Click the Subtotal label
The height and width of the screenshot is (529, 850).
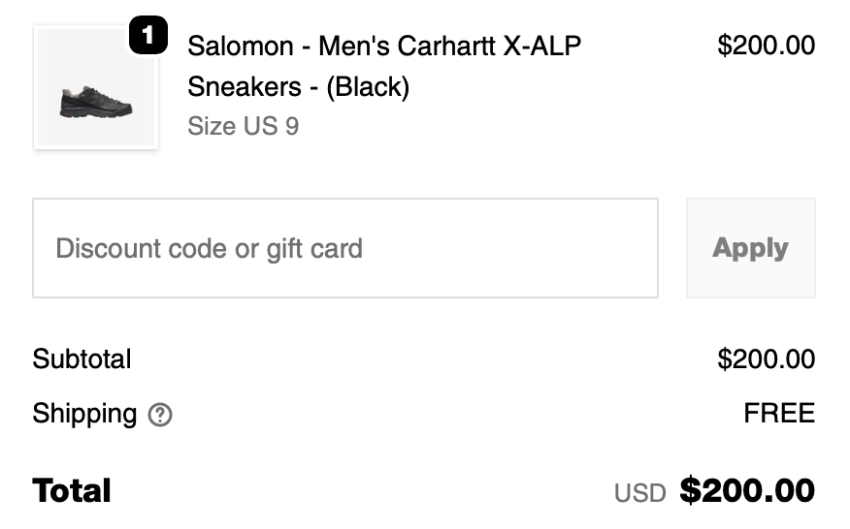(82, 359)
